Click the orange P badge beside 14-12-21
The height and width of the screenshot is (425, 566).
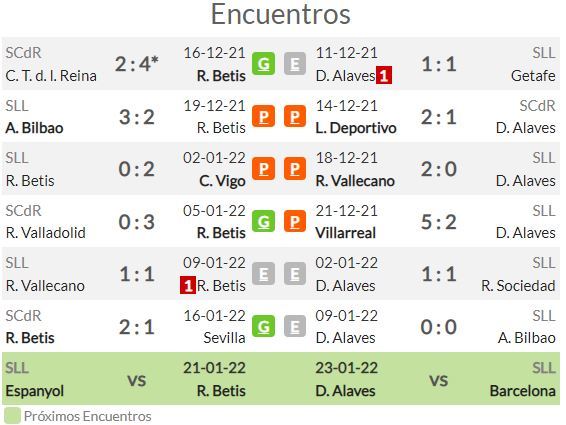click(295, 116)
